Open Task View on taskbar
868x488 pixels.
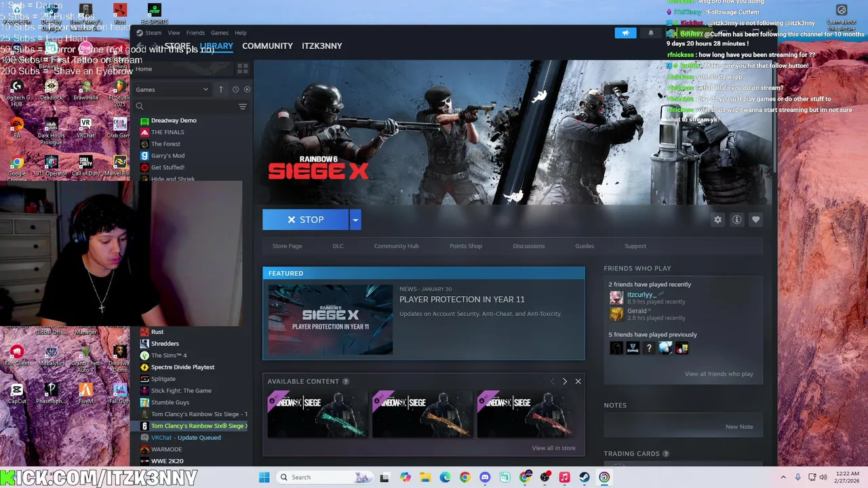[384, 477]
